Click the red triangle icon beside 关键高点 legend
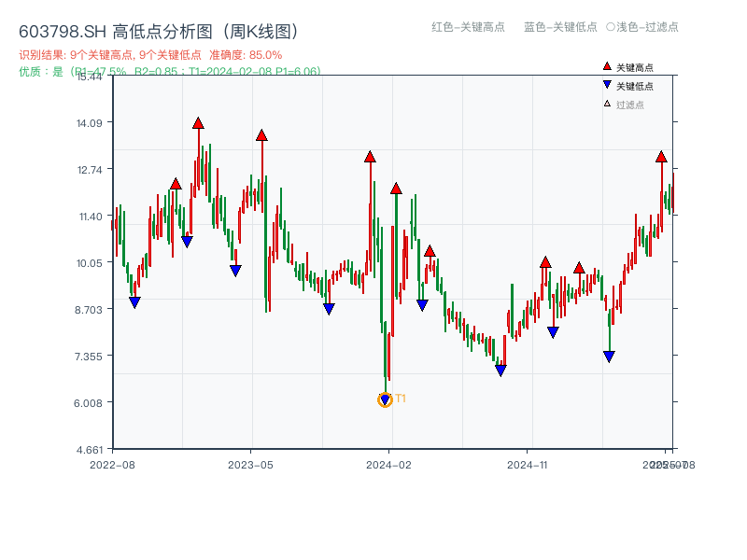Viewport: 747px width, 560px height. 605,65
